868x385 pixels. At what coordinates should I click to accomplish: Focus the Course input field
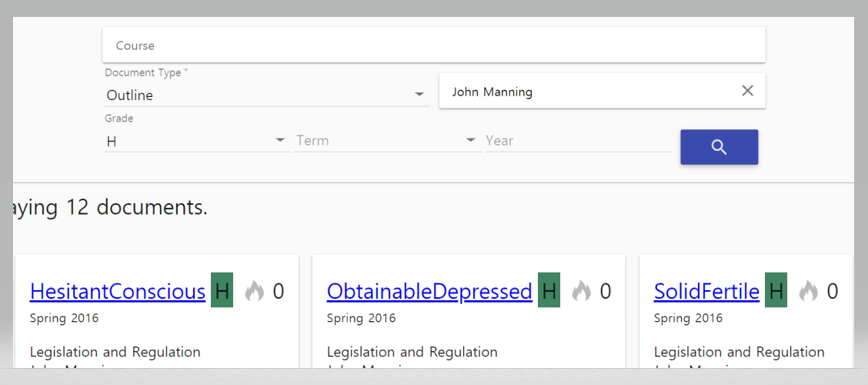[433, 45]
